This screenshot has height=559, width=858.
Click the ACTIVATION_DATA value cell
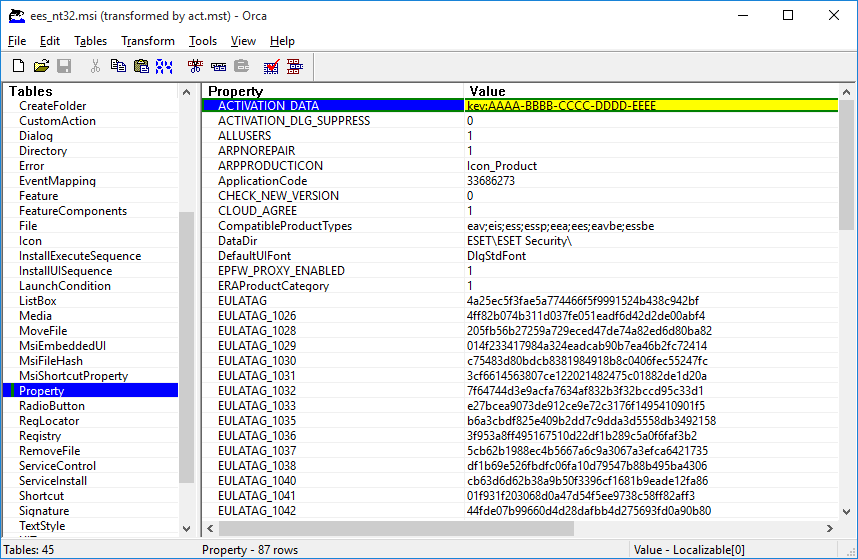(650, 106)
